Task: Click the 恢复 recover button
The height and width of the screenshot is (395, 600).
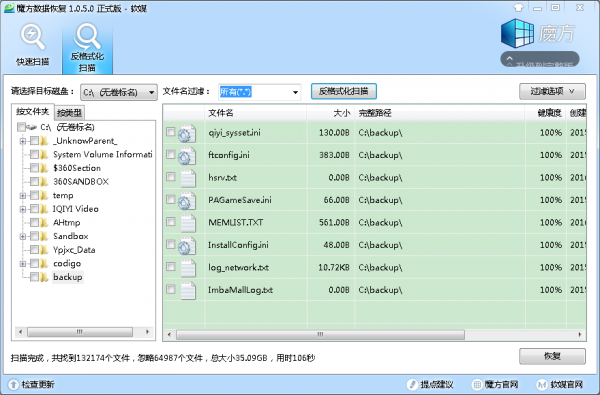Action: 552,356
